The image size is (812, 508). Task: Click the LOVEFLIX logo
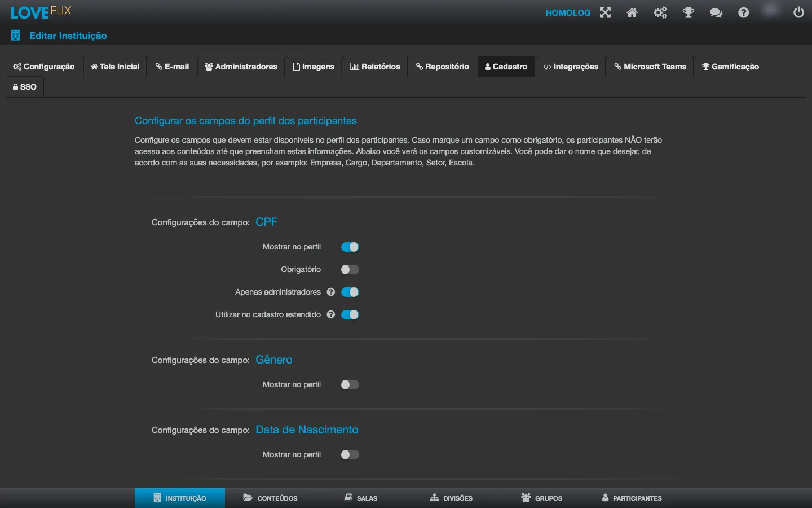click(x=41, y=12)
